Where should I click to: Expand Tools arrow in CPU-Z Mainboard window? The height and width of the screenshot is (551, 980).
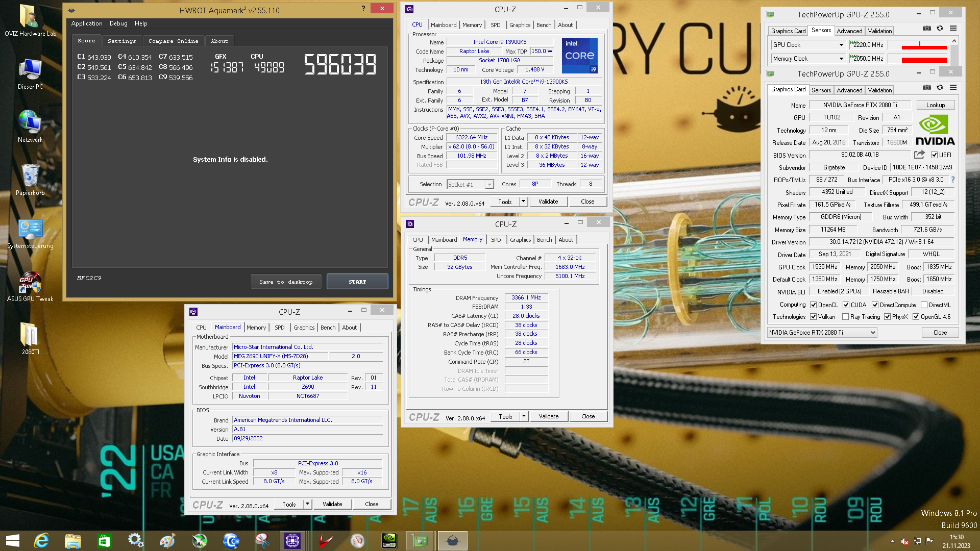click(307, 504)
